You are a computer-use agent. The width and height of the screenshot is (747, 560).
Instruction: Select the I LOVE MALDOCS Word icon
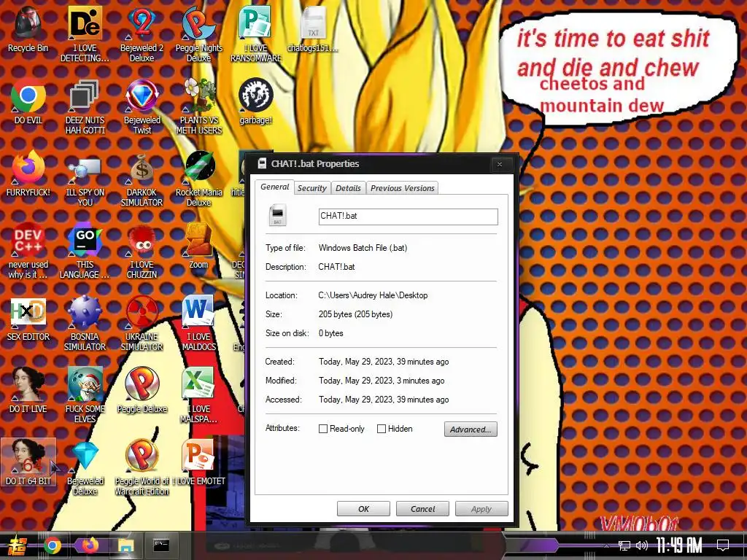point(198,323)
